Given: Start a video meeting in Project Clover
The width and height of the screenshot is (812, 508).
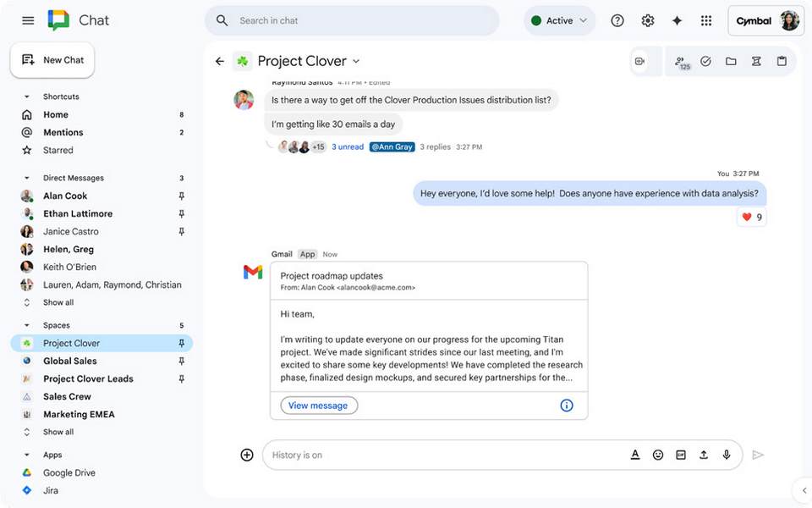Looking at the screenshot, I should tap(639, 61).
